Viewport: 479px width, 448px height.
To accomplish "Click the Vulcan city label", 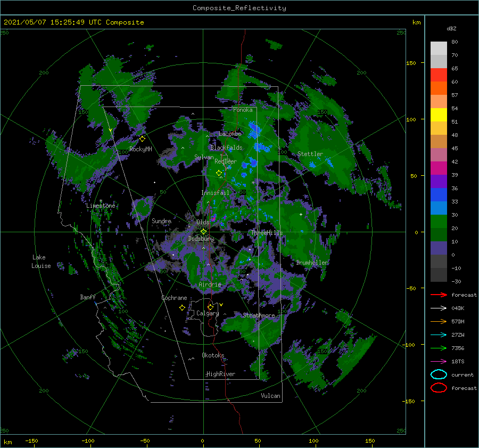I will 270,395.
